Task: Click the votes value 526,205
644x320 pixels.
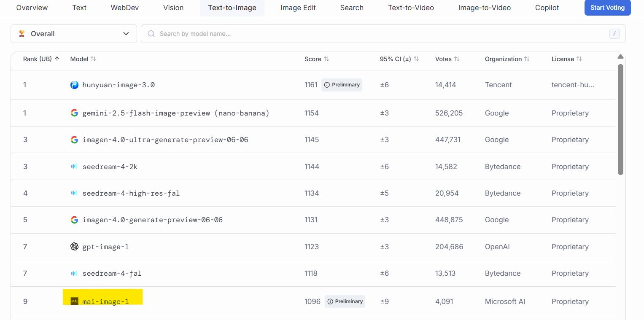Action: [x=449, y=113]
